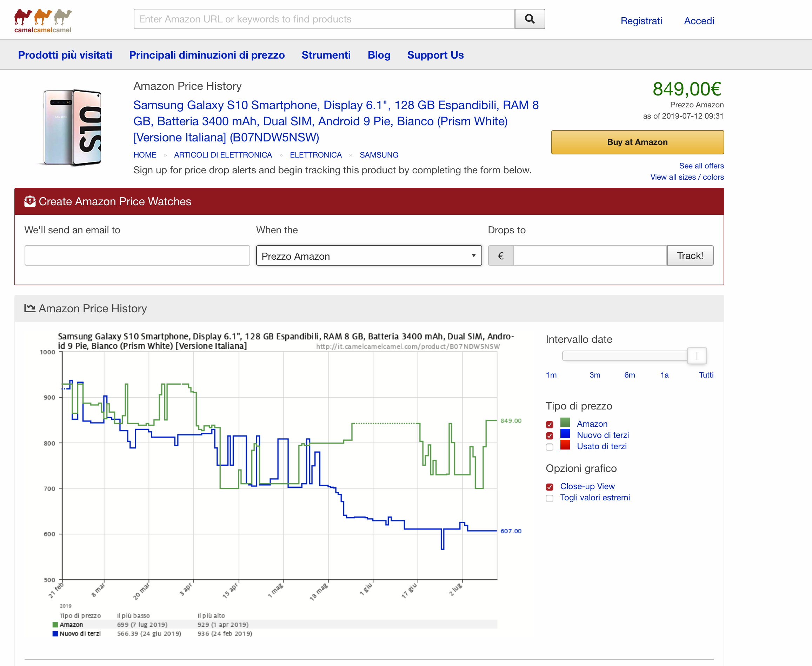This screenshot has width=812, height=666.
Task: Open See all offers link
Action: [701, 166]
